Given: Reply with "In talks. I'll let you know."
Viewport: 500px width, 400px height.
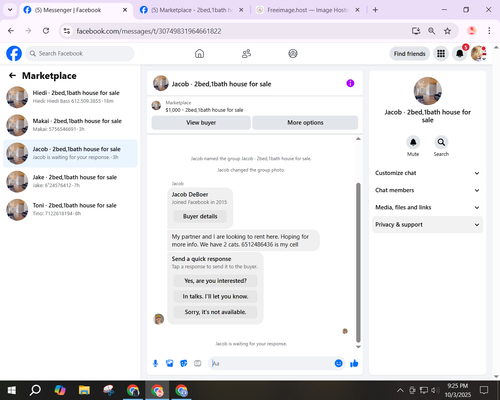Looking at the screenshot, I should pyautogui.click(x=215, y=296).
